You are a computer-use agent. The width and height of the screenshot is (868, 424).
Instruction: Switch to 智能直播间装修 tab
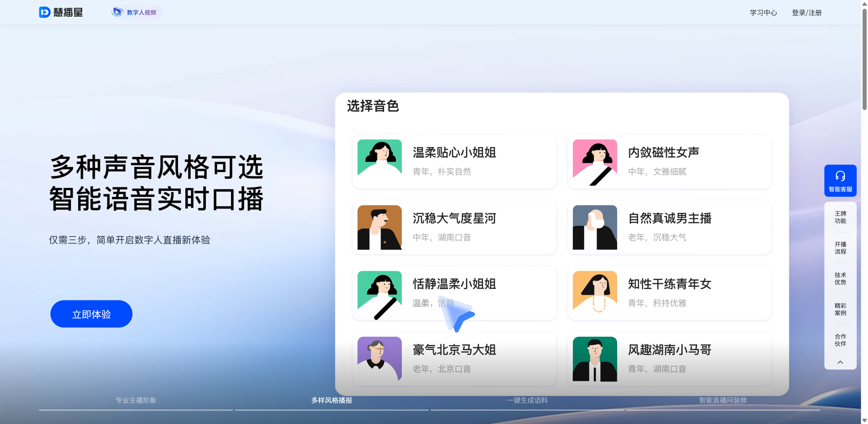(723, 400)
